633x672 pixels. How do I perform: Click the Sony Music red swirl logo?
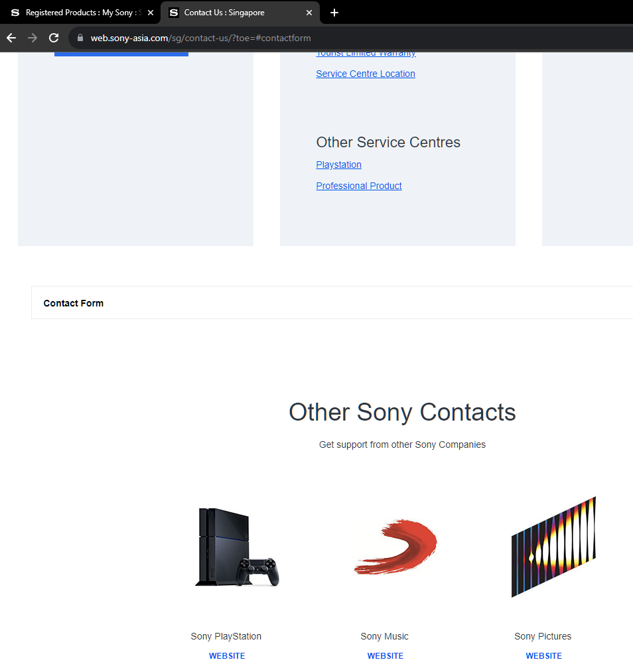tap(395, 547)
